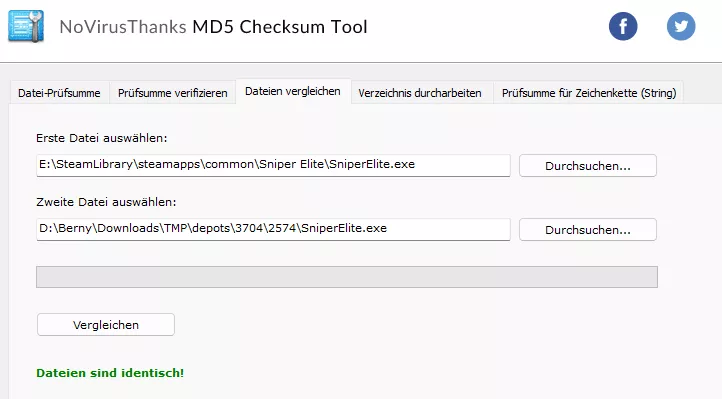Click the 'Zweite Datei auswählen:' label
This screenshot has width=722, height=399.
(x=106, y=202)
